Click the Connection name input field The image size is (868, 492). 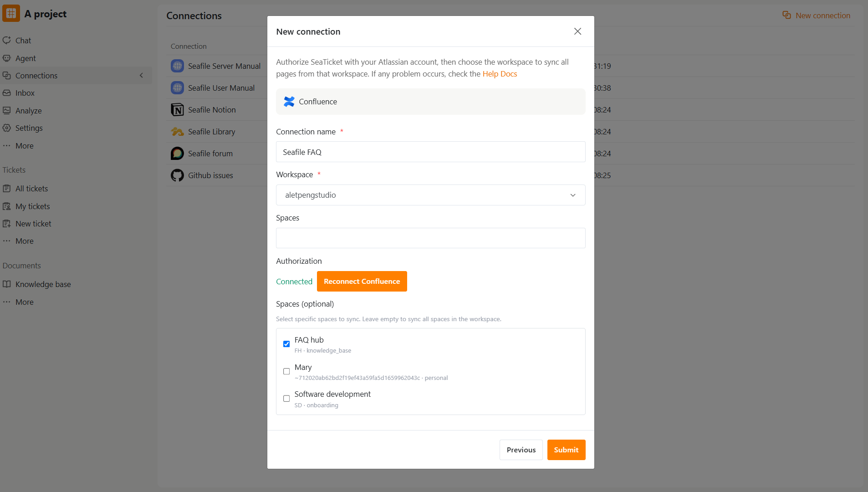(430, 152)
